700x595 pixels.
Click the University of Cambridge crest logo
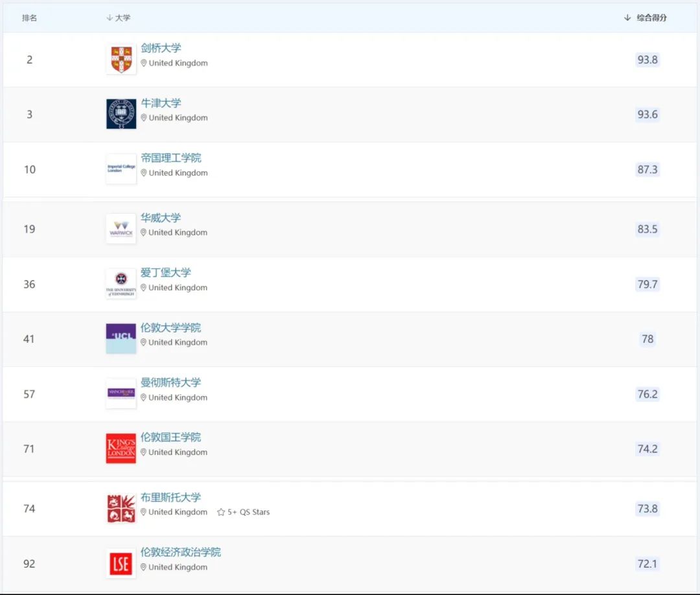tap(121, 60)
